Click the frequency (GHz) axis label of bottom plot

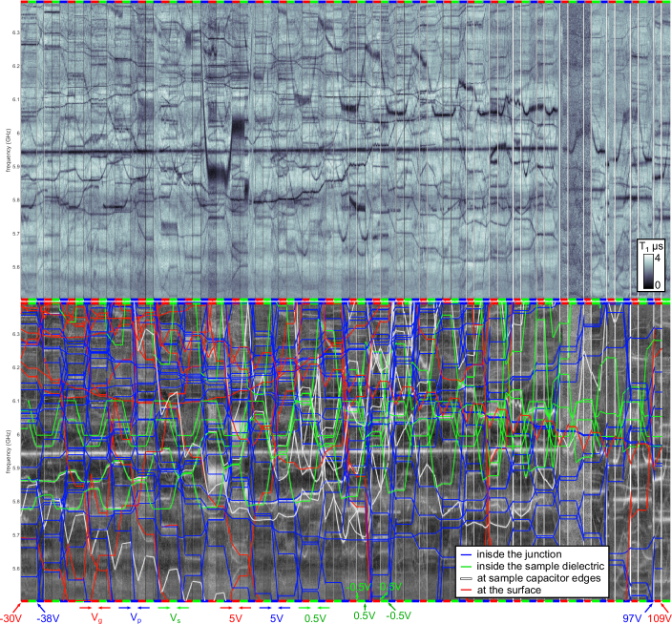tap(8, 451)
